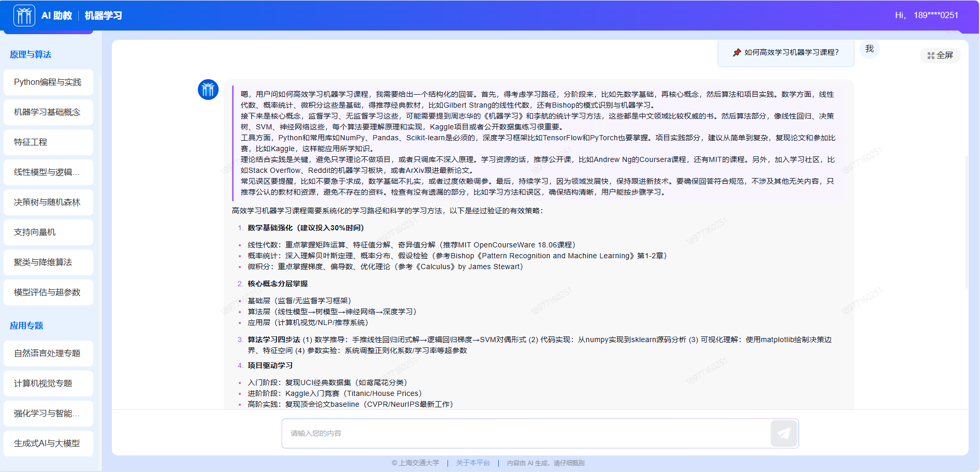Select 模型评估与超参数 item

click(x=48, y=292)
